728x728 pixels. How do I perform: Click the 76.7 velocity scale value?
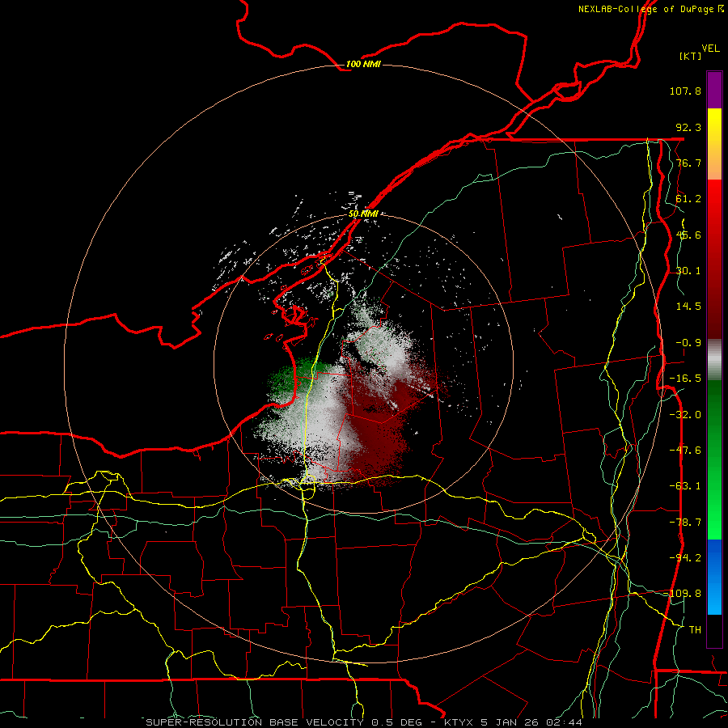688,163
